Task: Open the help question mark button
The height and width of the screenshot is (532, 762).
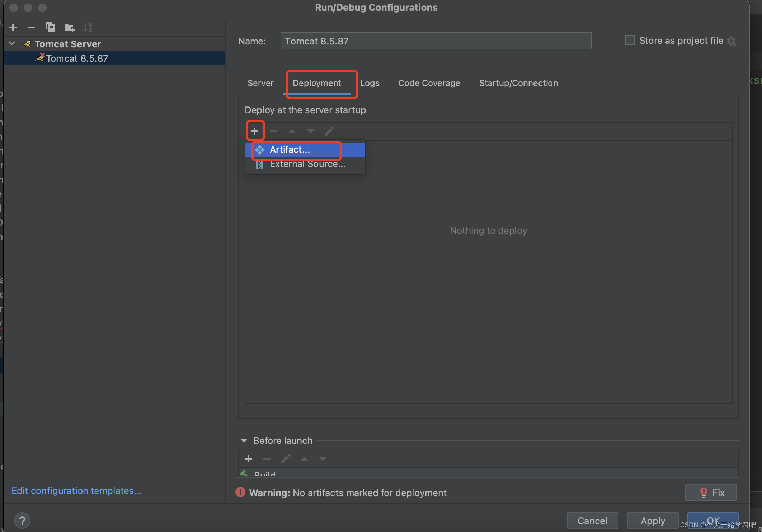Action: coord(22,520)
